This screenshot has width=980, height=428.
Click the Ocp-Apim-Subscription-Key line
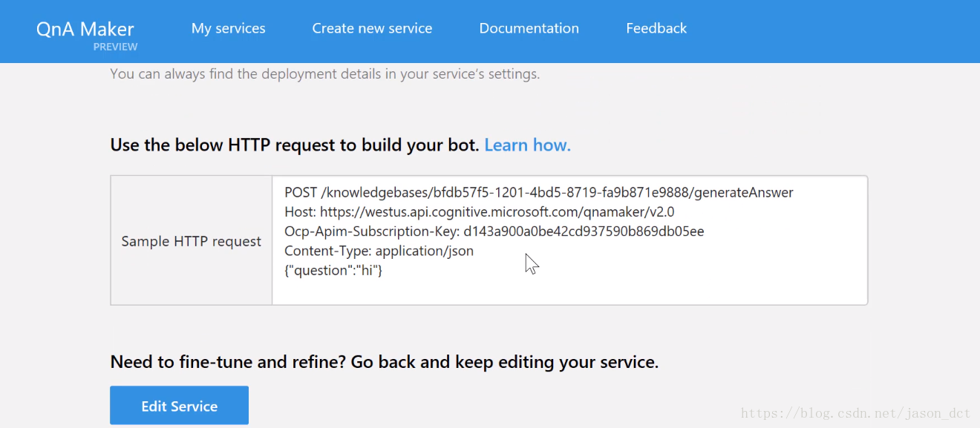point(494,231)
